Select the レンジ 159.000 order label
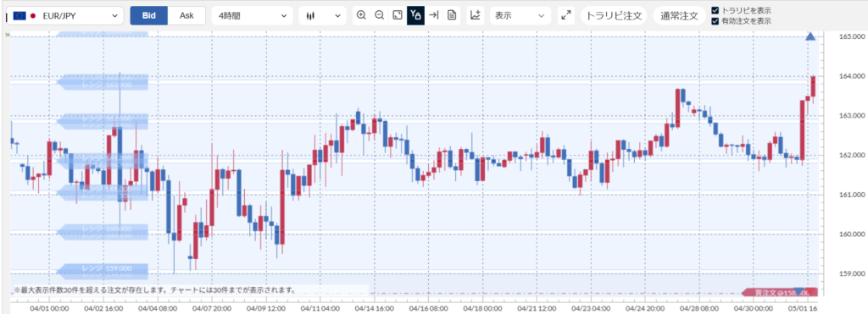The image size is (868, 314). pos(103,268)
